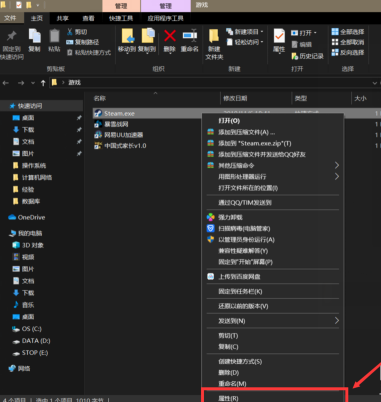The image size is (381, 402).
Task: Click the 反向选择 invert selection button
Action: click(x=348, y=52)
